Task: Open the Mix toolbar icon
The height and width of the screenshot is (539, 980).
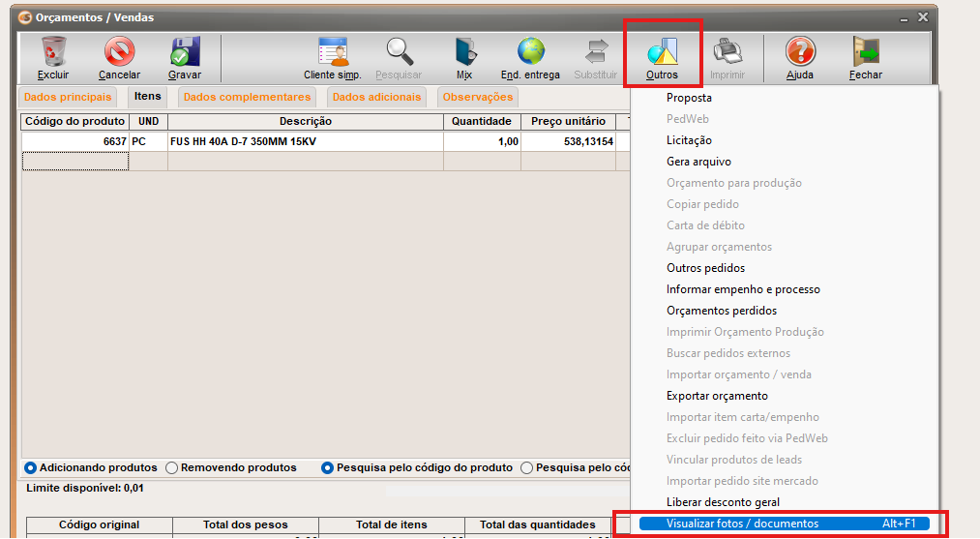Action: click(464, 51)
